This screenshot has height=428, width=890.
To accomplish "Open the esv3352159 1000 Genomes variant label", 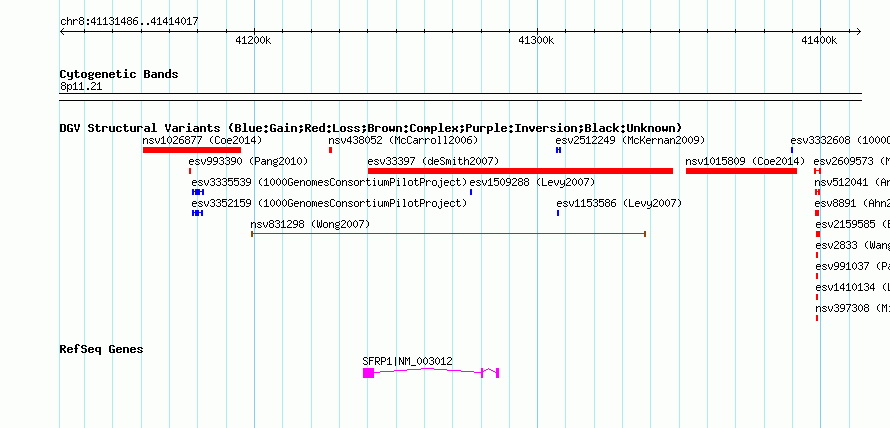I will tap(329, 203).
